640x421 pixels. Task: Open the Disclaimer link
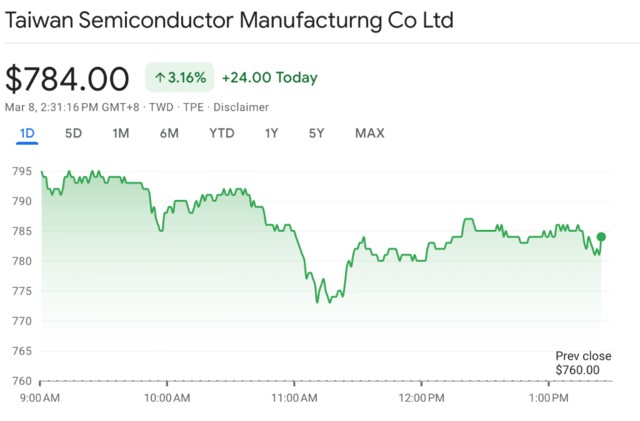[240, 107]
